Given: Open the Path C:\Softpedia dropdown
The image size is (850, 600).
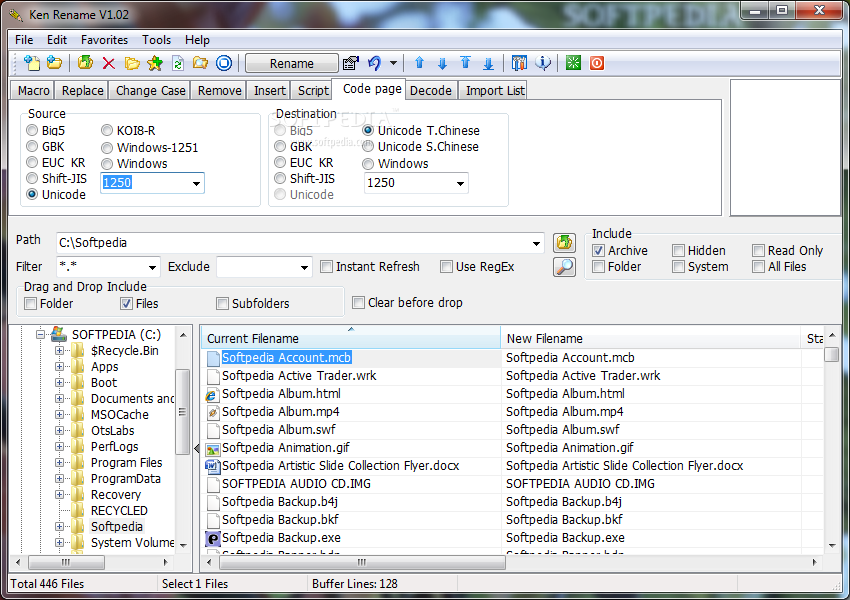Looking at the screenshot, I should click(x=536, y=243).
